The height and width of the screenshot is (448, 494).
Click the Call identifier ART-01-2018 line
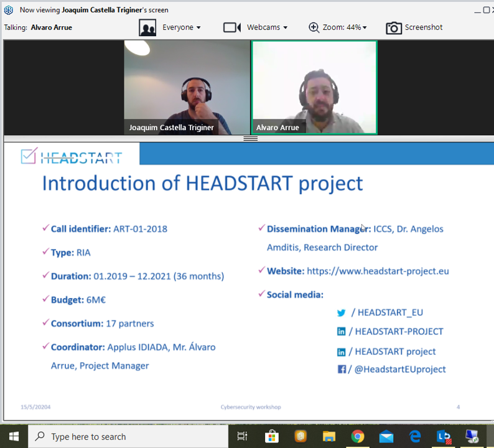pyautogui.click(x=109, y=229)
